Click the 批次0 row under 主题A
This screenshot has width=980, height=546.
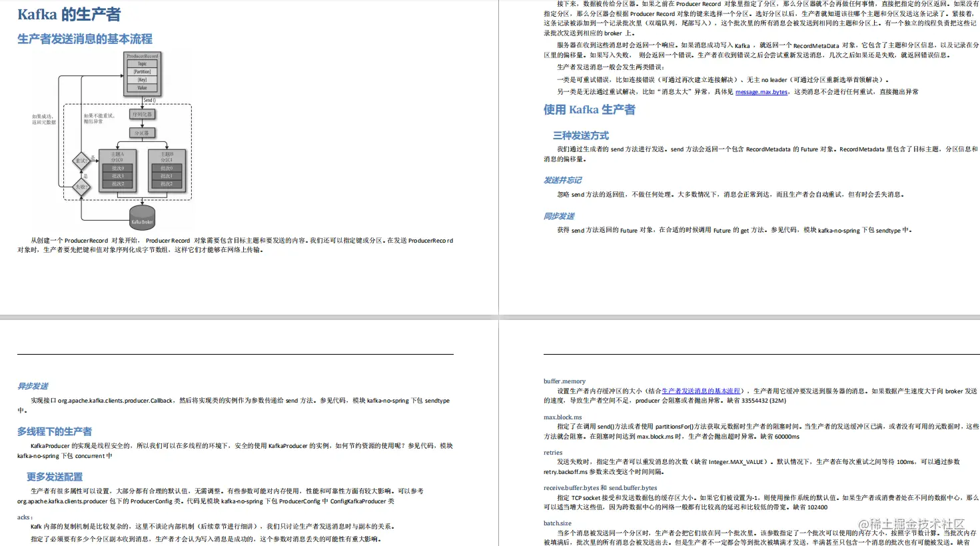[x=117, y=167]
